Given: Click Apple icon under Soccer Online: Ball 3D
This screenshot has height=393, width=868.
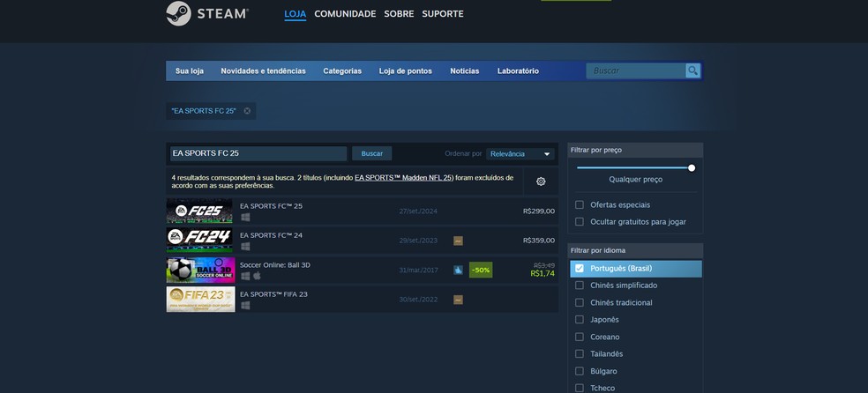Looking at the screenshot, I should point(257,276).
